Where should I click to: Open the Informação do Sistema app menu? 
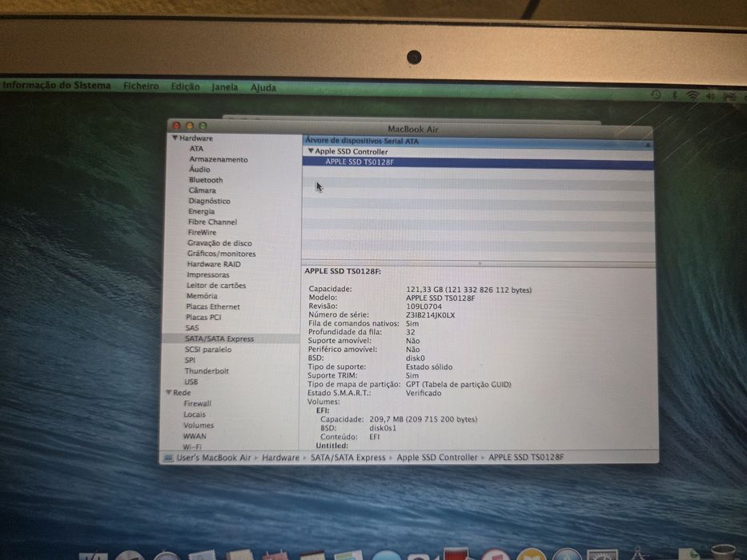click(x=57, y=86)
